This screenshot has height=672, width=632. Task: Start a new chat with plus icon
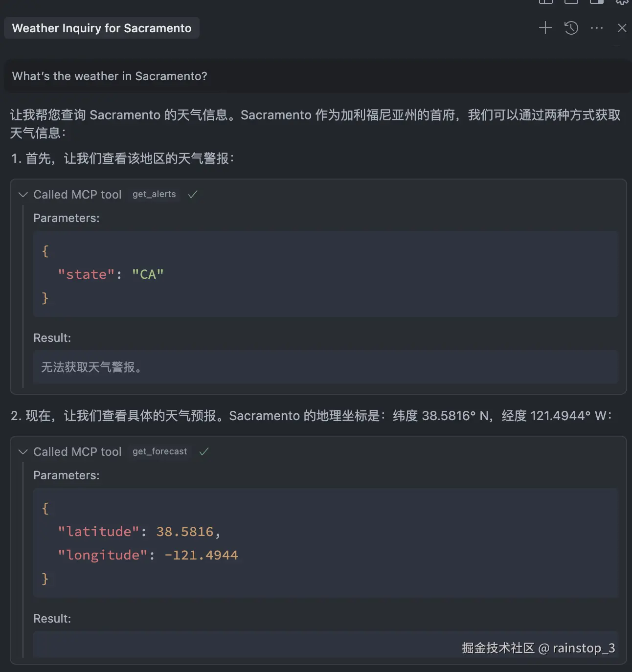click(x=545, y=28)
